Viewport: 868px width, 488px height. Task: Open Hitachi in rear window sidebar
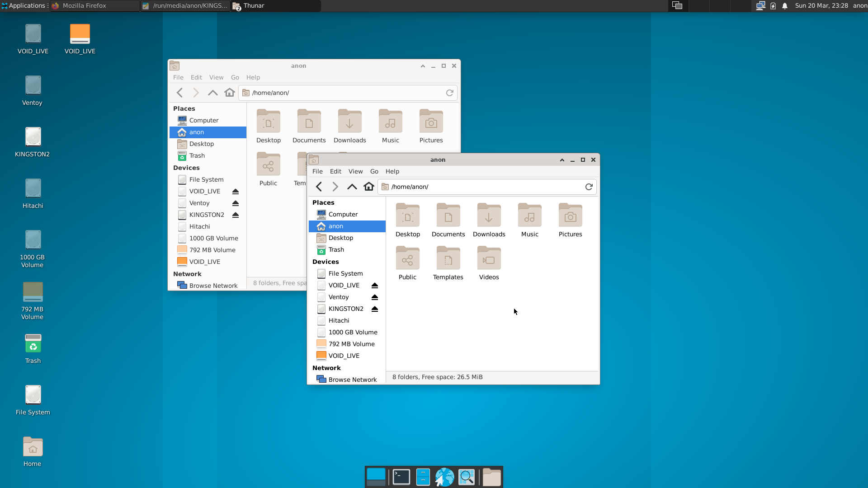coord(208,226)
